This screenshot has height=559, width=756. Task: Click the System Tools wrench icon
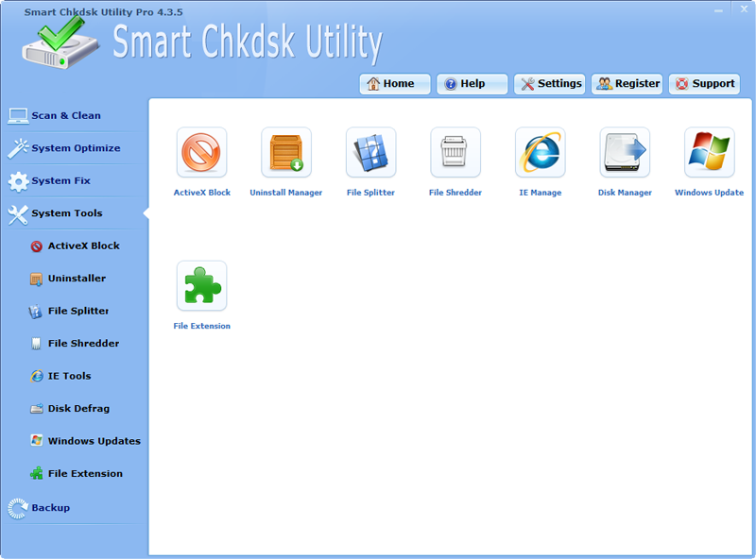18,214
